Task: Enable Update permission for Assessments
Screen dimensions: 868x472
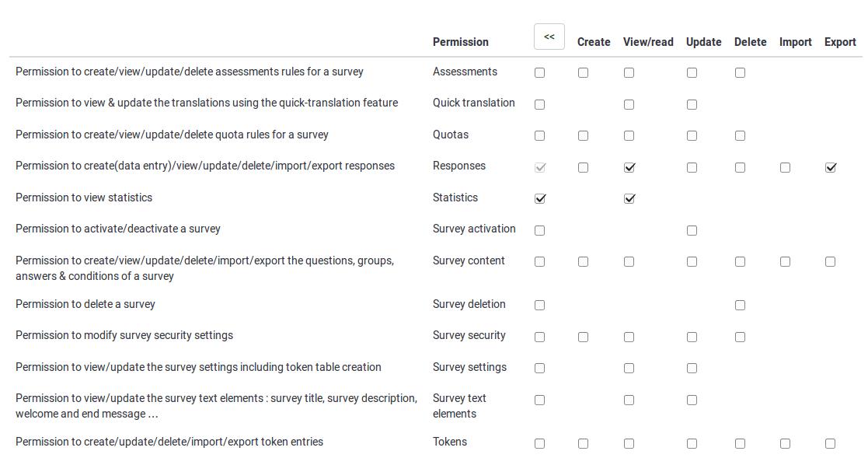Action: click(x=692, y=72)
